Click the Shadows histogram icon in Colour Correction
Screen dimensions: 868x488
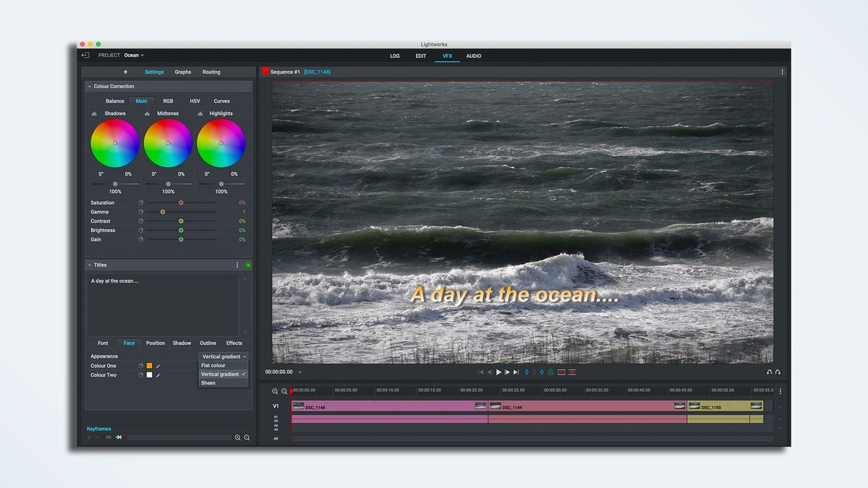(95, 114)
